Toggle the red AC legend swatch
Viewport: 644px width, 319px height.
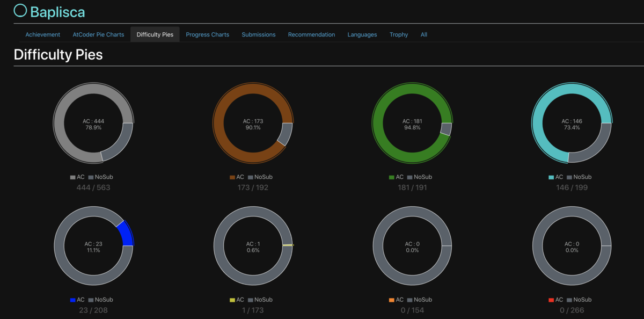point(552,300)
